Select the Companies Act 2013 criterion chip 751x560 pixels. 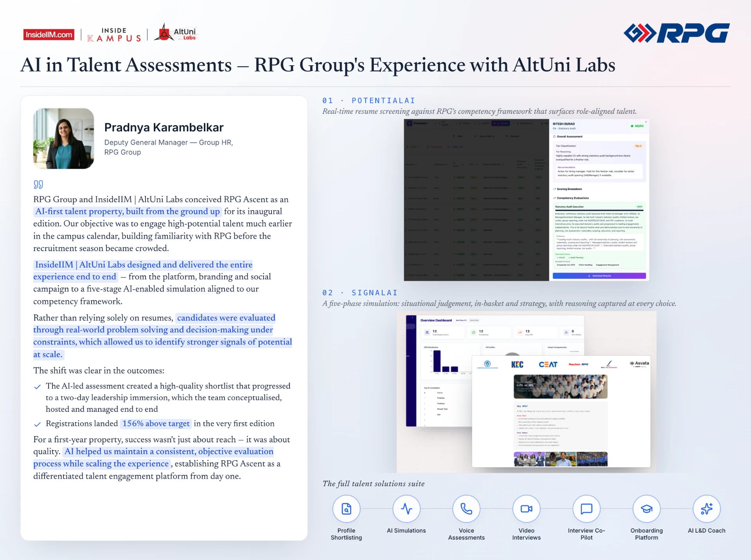[566, 265]
